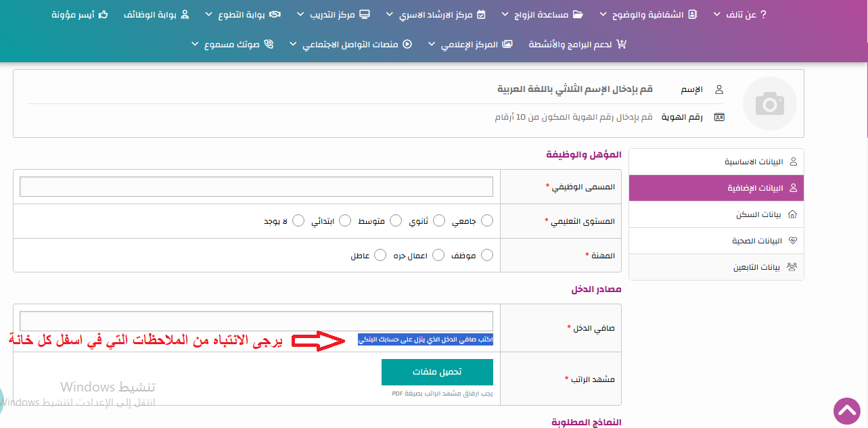Choose the عاطل profession option
868x428 pixels.
pos(380,255)
